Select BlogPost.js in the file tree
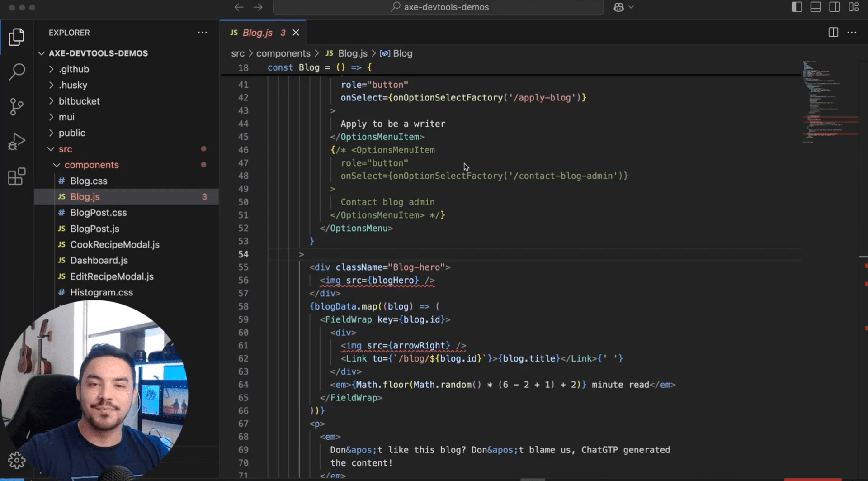 [x=94, y=229]
